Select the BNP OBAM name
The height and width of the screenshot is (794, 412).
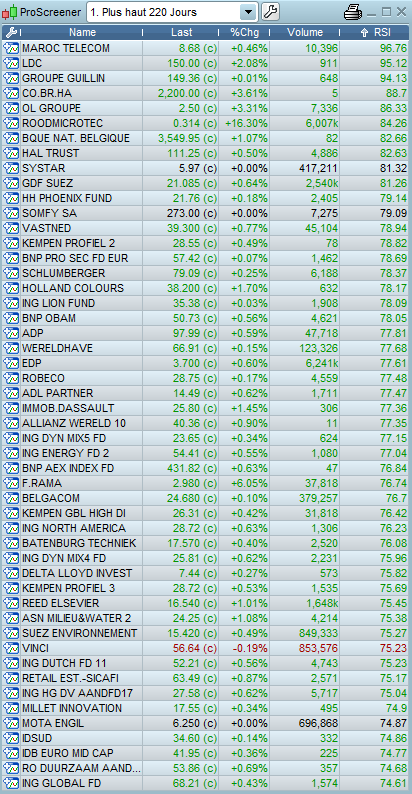(x=49, y=318)
